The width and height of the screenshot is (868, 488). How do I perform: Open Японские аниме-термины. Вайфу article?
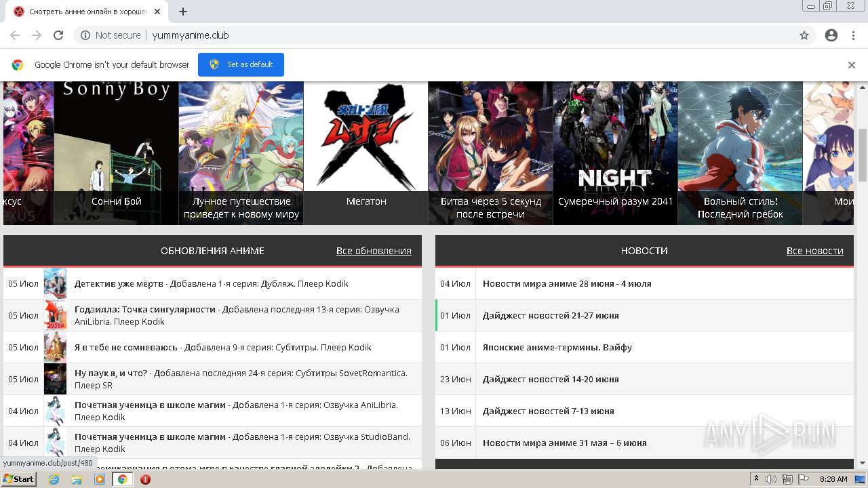tap(557, 347)
